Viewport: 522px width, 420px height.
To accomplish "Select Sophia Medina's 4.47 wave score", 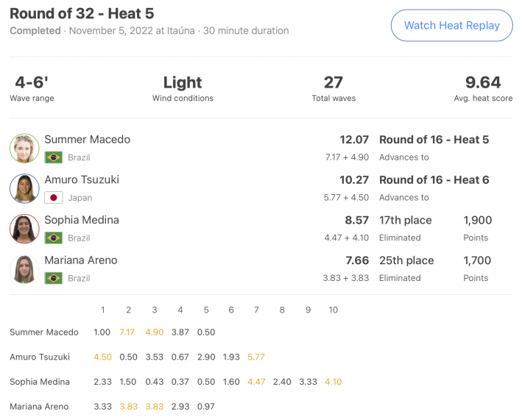I will tap(256, 382).
